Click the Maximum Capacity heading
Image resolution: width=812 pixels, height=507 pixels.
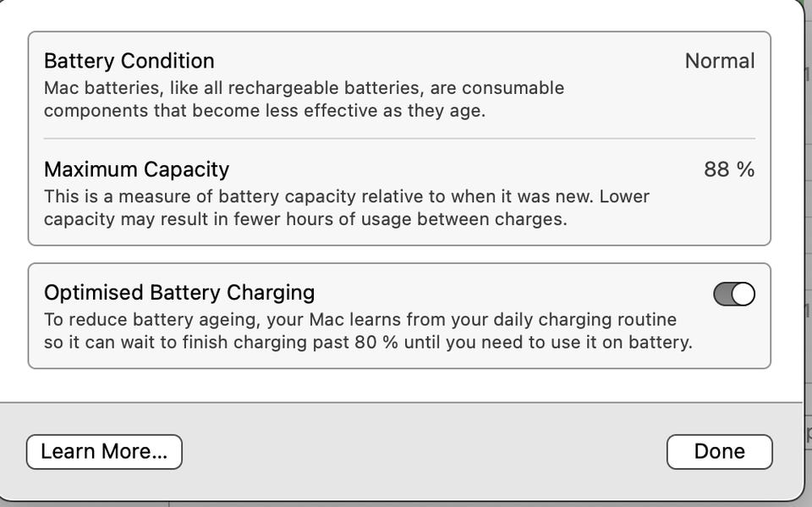coord(136,169)
